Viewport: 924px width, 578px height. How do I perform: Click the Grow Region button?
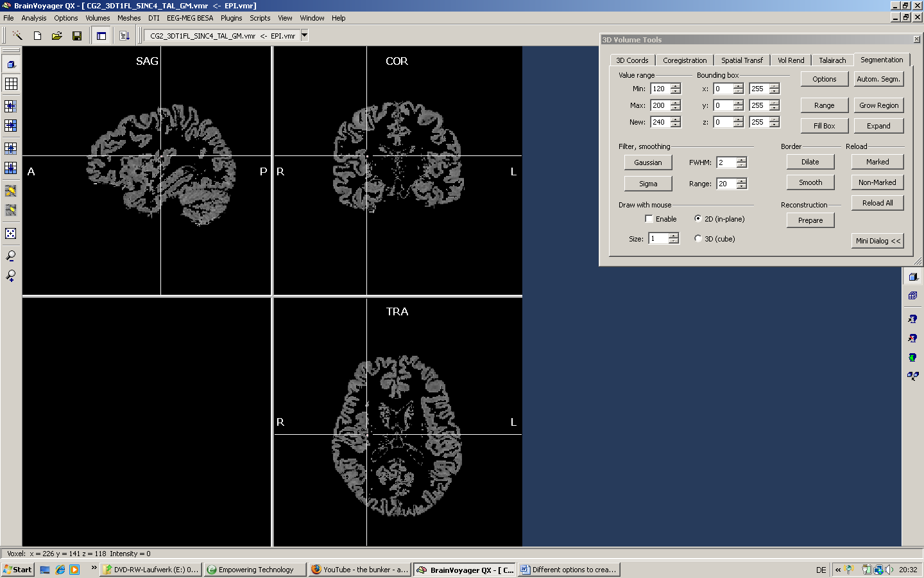coord(878,105)
